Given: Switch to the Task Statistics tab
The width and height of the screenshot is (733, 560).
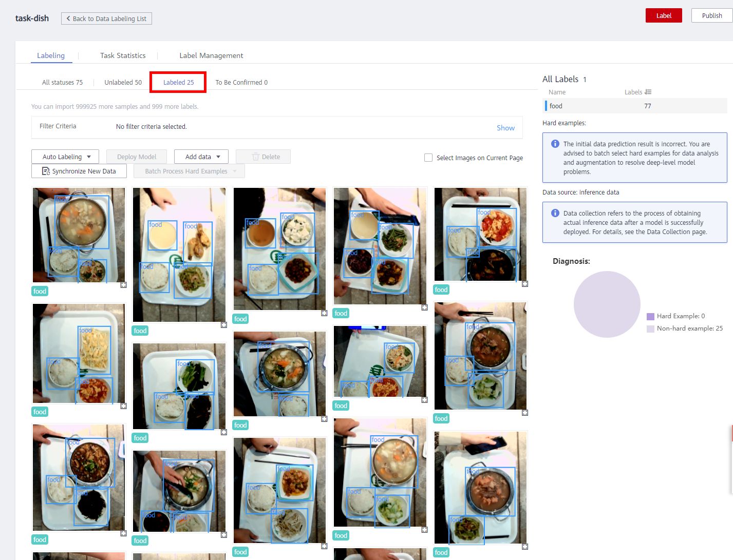Looking at the screenshot, I should pyautogui.click(x=123, y=55).
